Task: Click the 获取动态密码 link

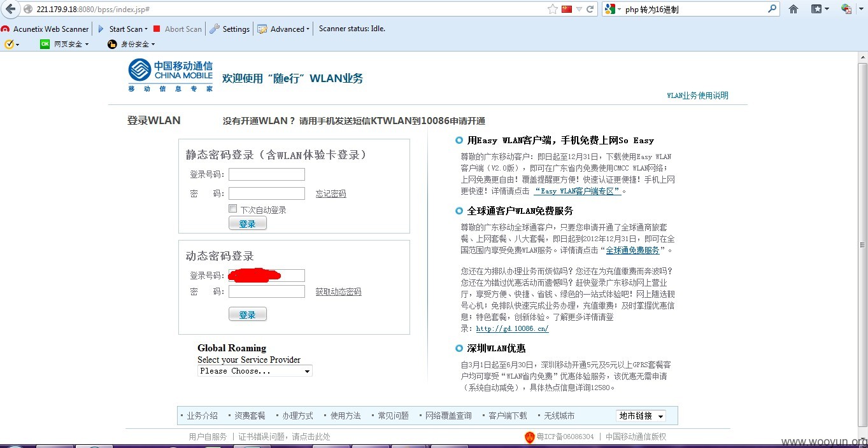Action: pos(338,291)
